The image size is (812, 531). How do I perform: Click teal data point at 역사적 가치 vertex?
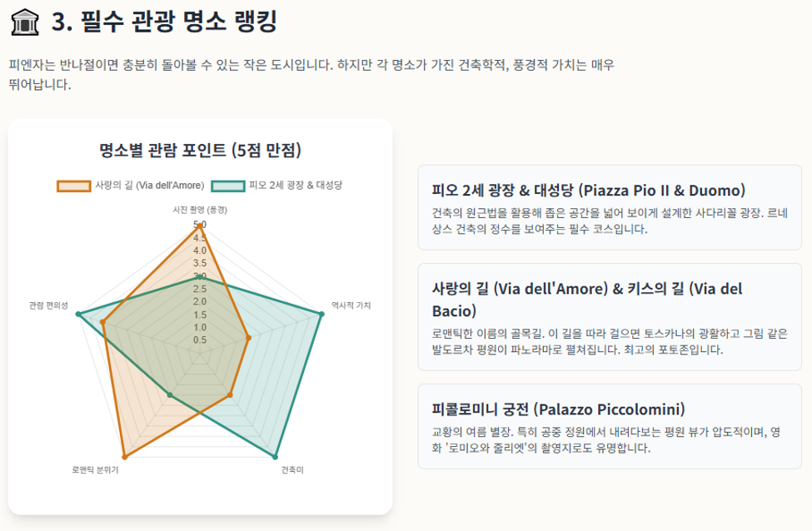[321, 314]
